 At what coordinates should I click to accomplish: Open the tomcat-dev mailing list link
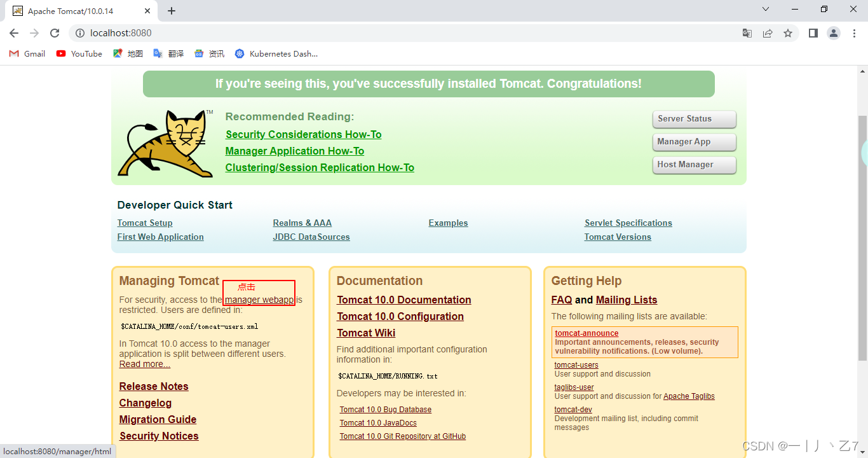(x=573, y=410)
